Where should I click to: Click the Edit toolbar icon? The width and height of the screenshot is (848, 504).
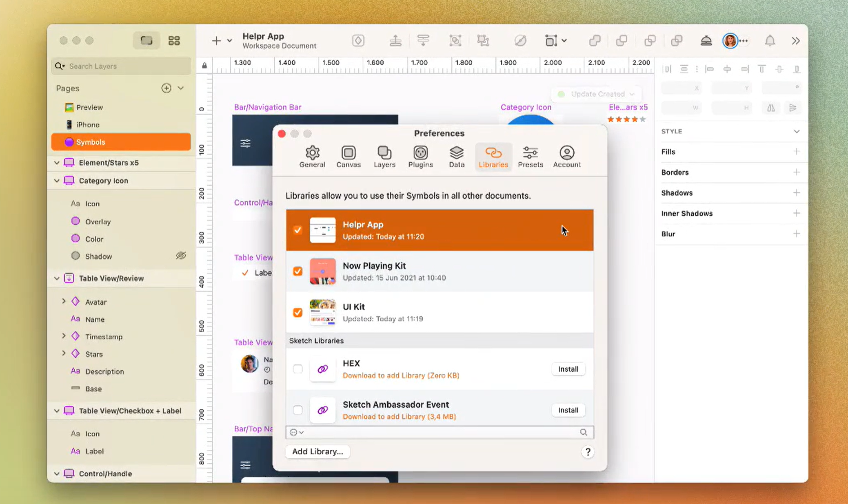click(x=520, y=40)
